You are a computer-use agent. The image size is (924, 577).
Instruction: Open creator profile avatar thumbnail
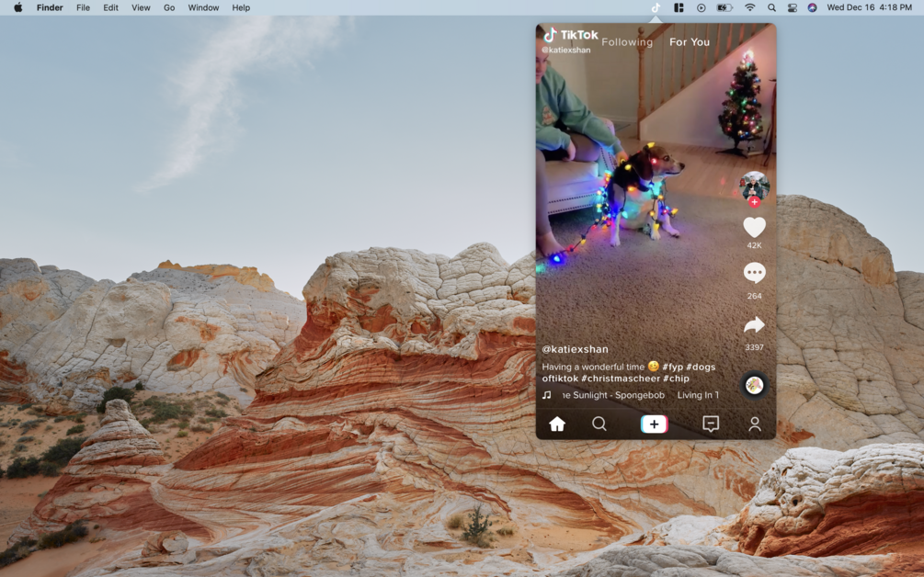tap(754, 186)
